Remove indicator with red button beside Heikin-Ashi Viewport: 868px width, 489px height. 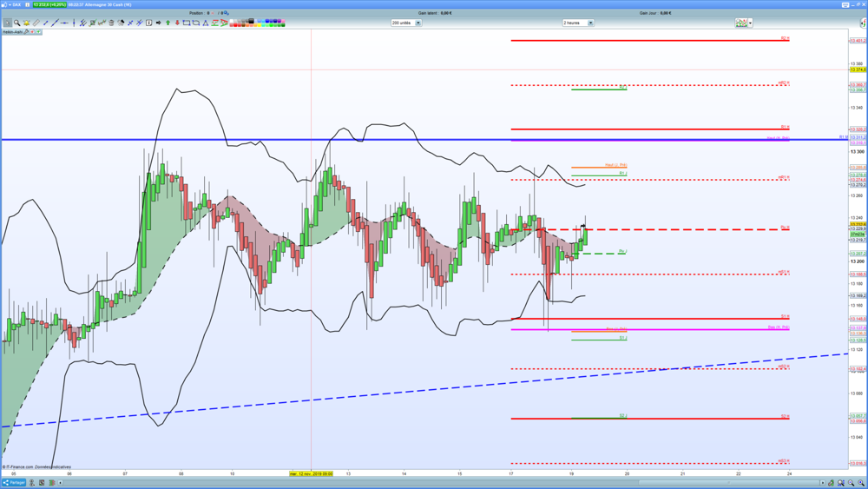[x=32, y=32]
